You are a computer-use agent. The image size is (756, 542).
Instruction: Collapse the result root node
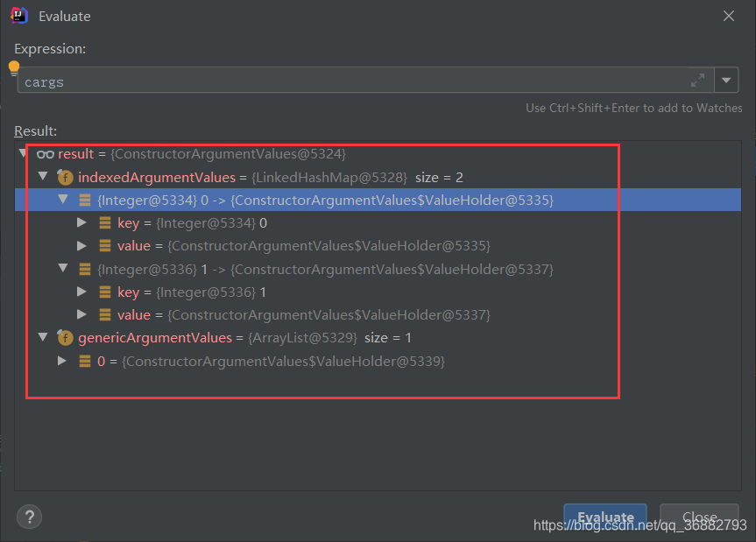[23, 154]
